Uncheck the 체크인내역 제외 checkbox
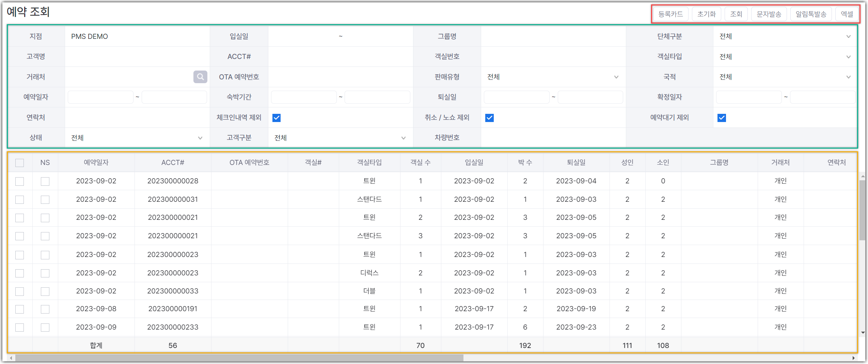The width and height of the screenshot is (868, 364). [277, 118]
